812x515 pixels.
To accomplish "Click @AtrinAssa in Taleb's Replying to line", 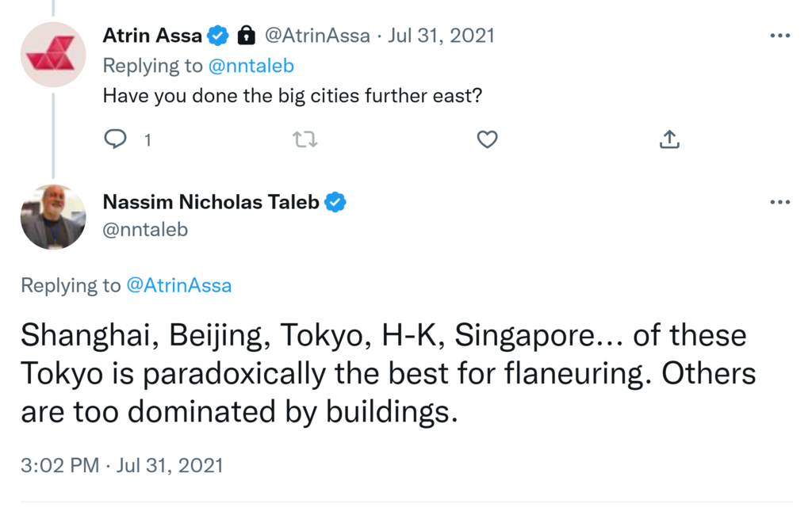I will pos(178,285).
